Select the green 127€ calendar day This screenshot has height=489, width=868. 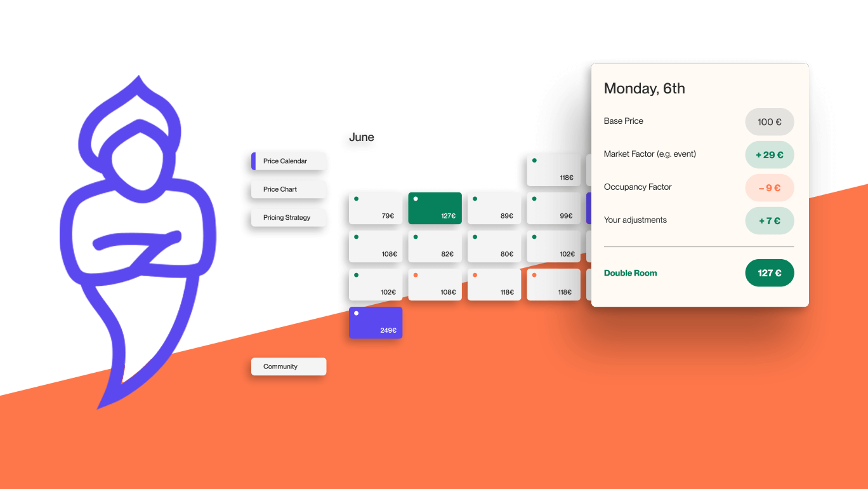pyautogui.click(x=435, y=208)
